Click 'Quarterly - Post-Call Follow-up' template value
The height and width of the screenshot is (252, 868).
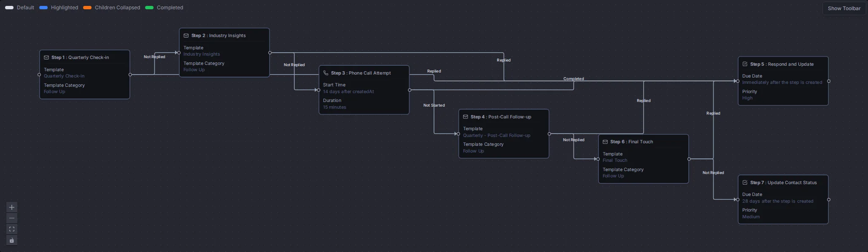pos(497,136)
